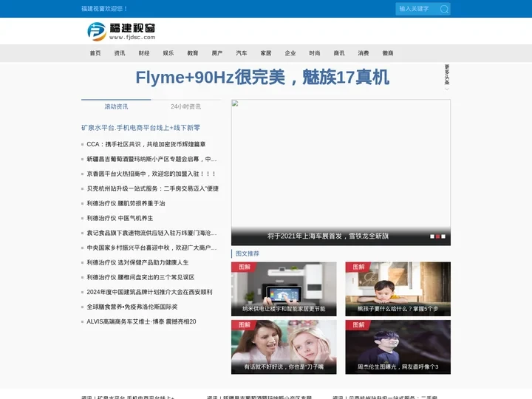Image resolution: width=532 pixels, height=399 pixels.
Task: Open the 纳米供电 smart home thumbnail
Action: tap(284, 289)
